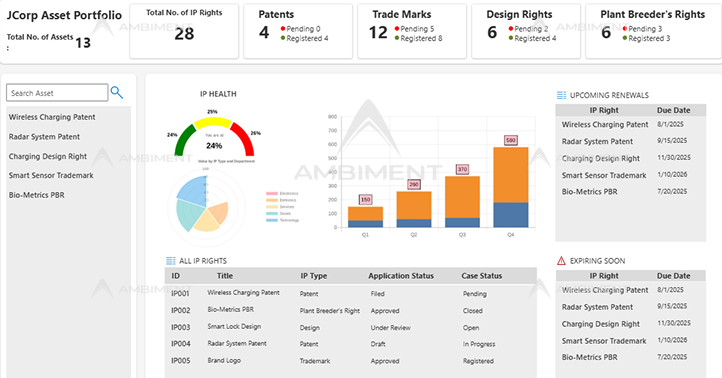The width and height of the screenshot is (722, 378).
Task: Click the yellow segment of the IP Health gauge
Action: coord(212,122)
